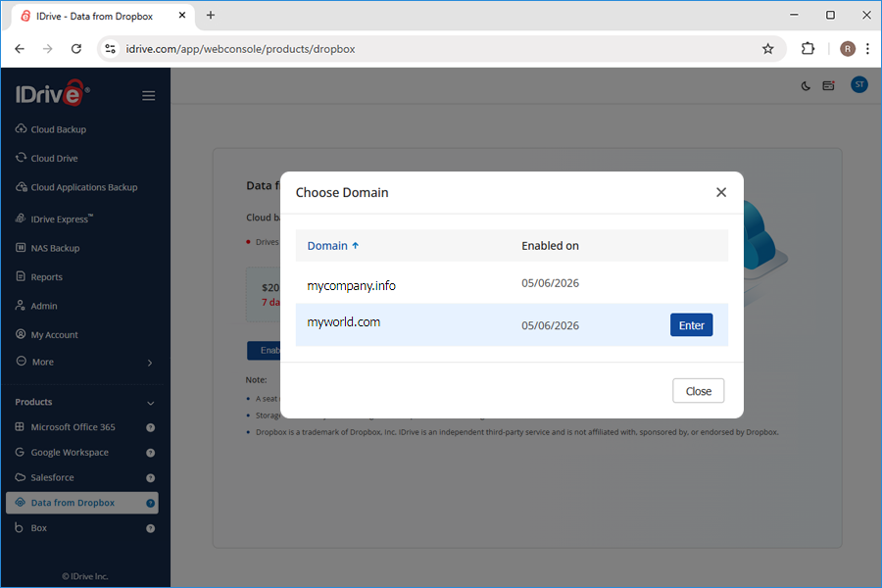Close the Choose Domain dialog with X
Image resolution: width=882 pixels, height=588 pixels.
(721, 192)
